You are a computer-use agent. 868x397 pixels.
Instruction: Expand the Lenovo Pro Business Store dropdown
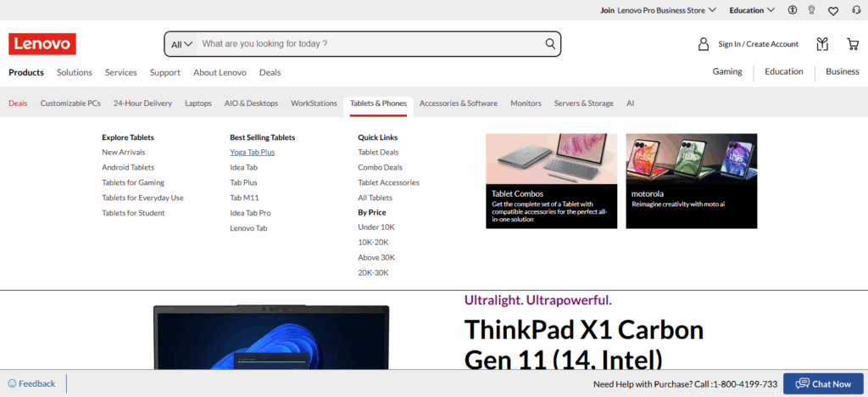658,10
